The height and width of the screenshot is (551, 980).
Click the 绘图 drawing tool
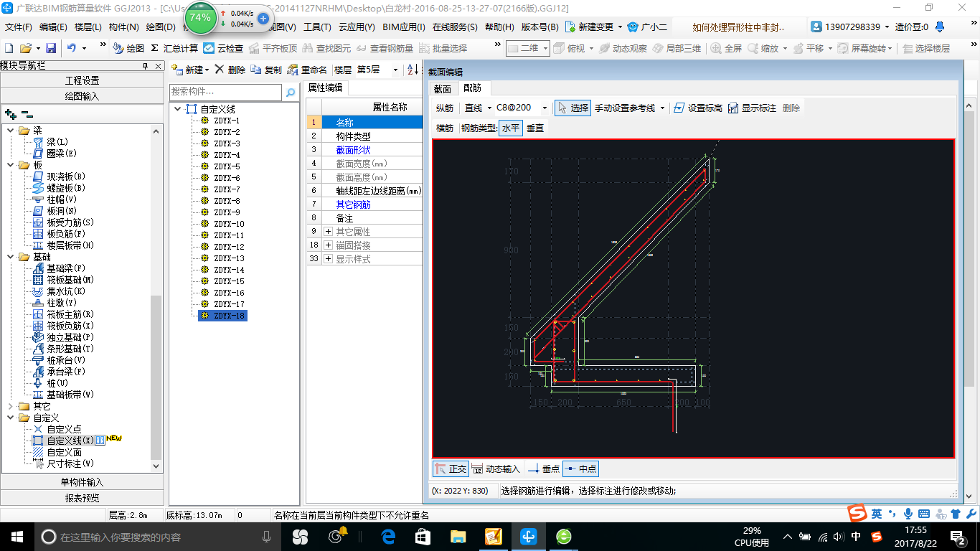click(x=128, y=48)
